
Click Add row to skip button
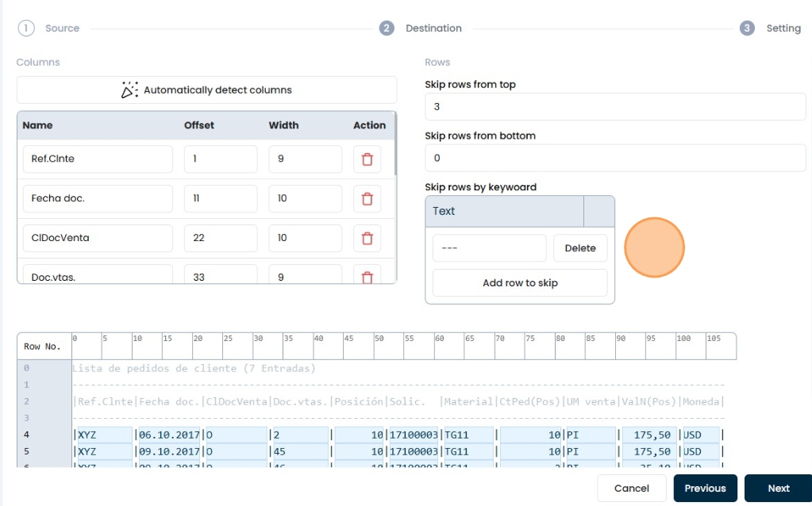click(x=520, y=283)
